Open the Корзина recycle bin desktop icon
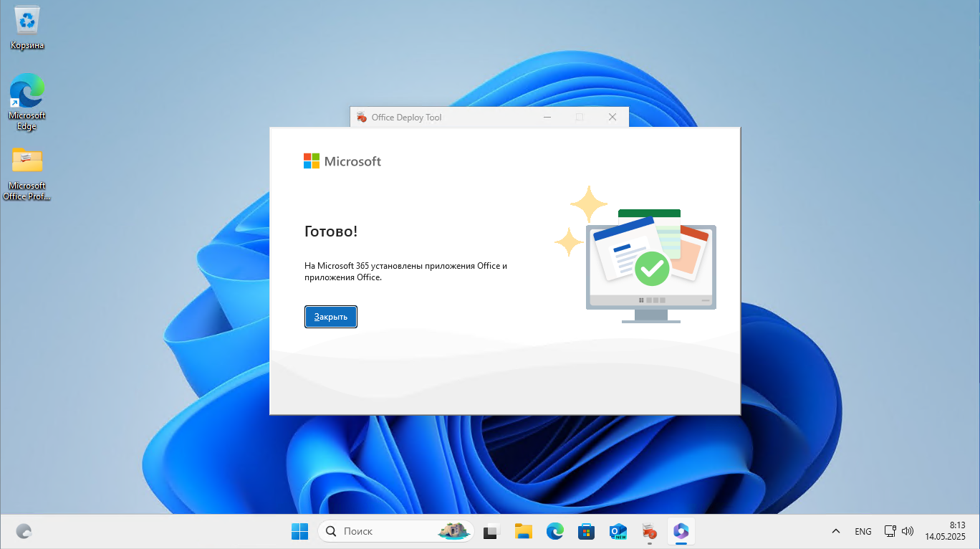 [27, 27]
